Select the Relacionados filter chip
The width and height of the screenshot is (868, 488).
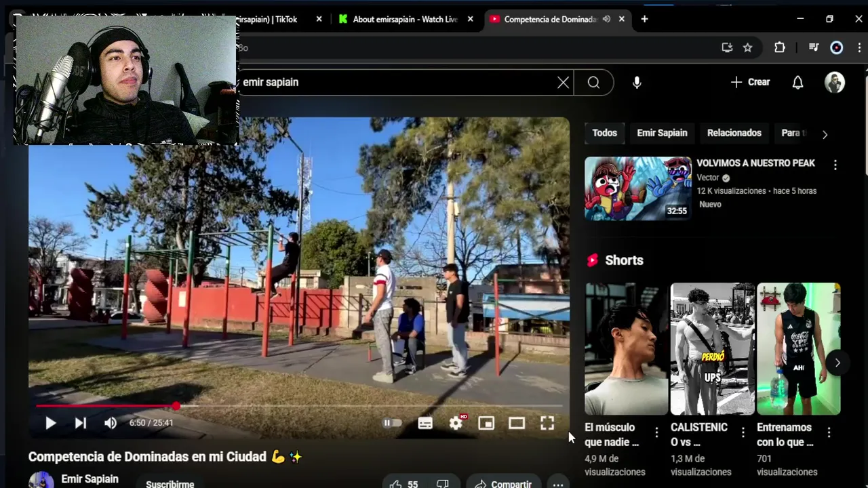tap(734, 133)
